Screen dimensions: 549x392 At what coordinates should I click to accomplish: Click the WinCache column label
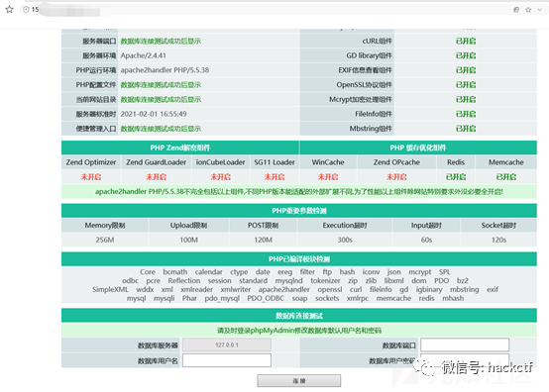(x=328, y=162)
